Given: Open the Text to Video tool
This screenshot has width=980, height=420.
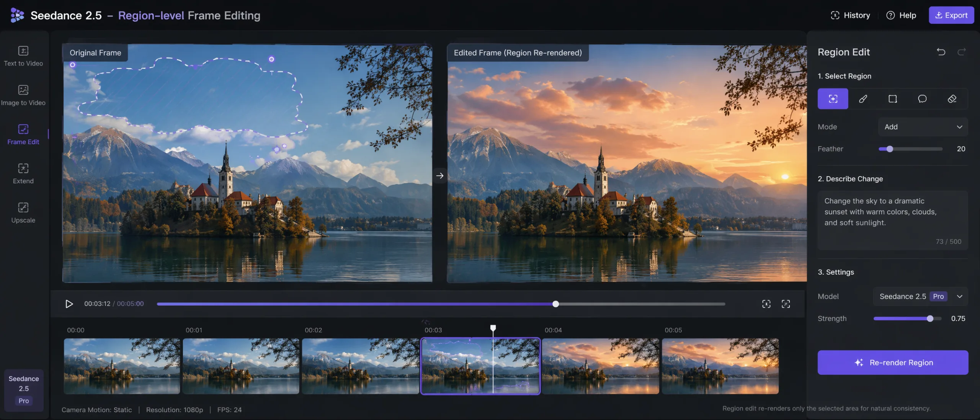Looking at the screenshot, I should coord(23,56).
